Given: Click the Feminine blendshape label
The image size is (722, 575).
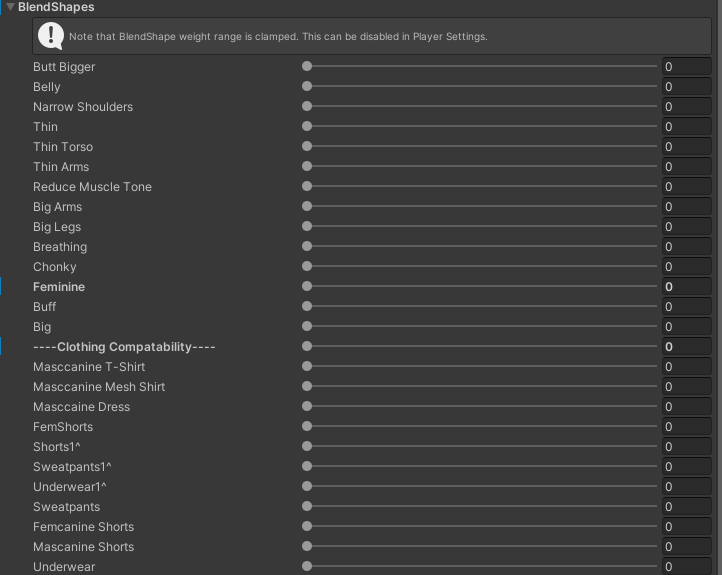Looking at the screenshot, I should [x=59, y=287].
